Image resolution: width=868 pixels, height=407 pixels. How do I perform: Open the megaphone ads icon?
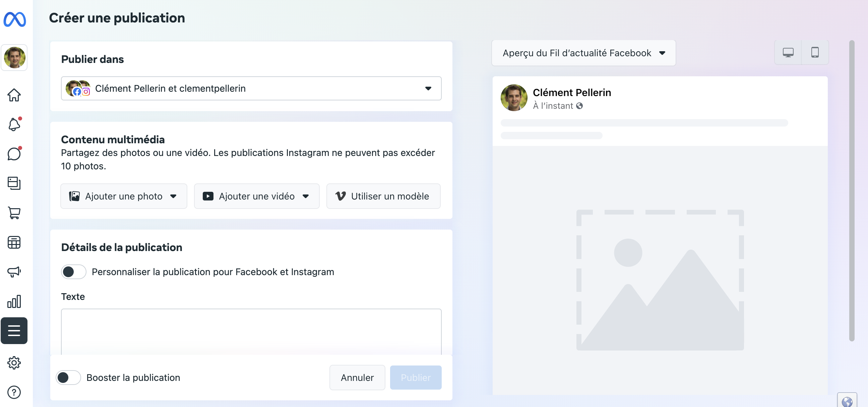tap(14, 272)
